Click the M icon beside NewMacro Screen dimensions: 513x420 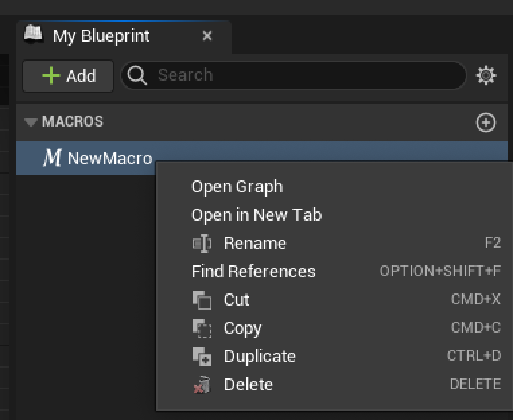pos(52,158)
